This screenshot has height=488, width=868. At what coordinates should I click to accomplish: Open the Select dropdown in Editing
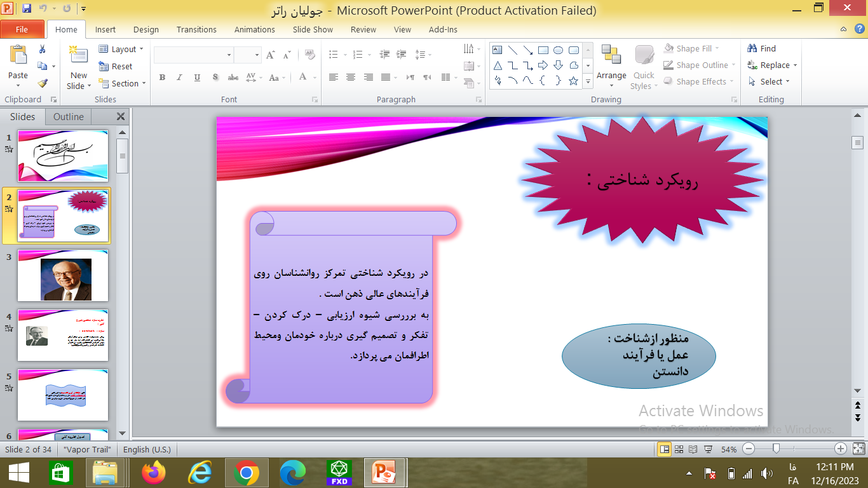click(774, 81)
